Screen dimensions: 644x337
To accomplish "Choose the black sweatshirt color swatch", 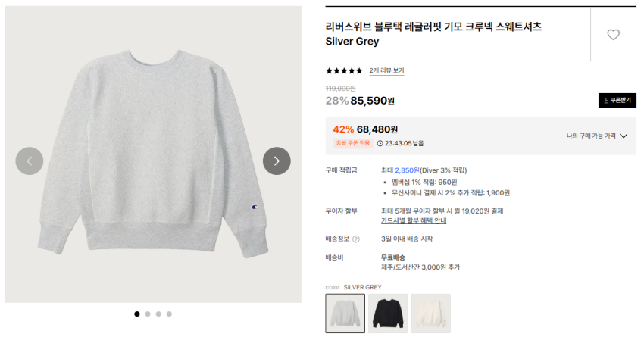I will coord(388,313).
